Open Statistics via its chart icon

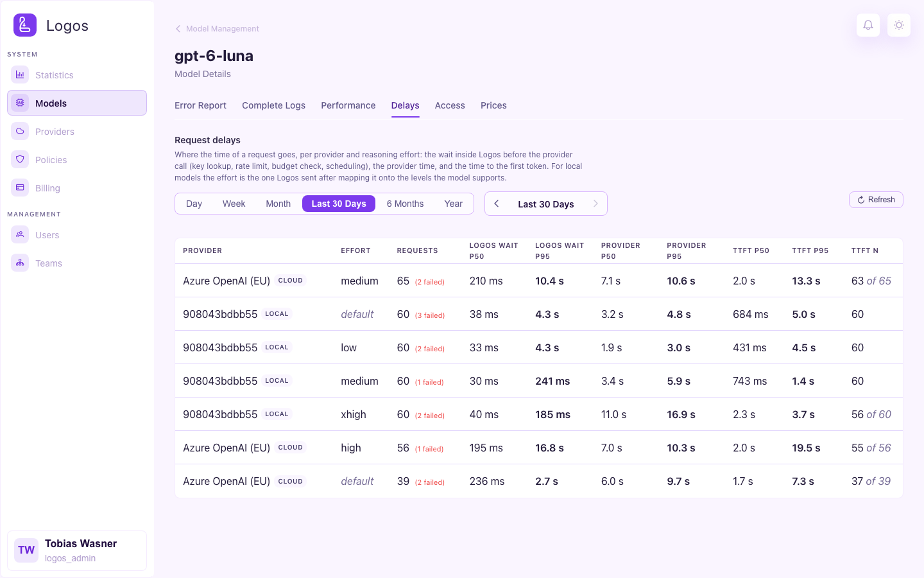coord(20,74)
